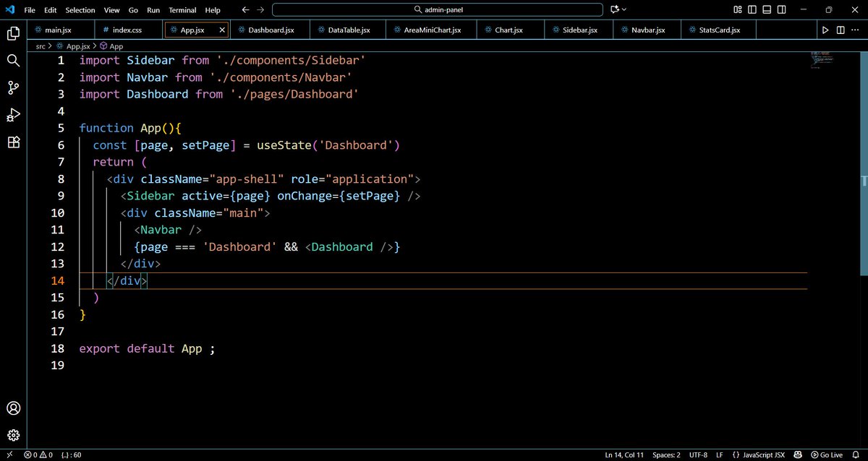Toggle the Primary Side Bar

(x=753, y=10)
